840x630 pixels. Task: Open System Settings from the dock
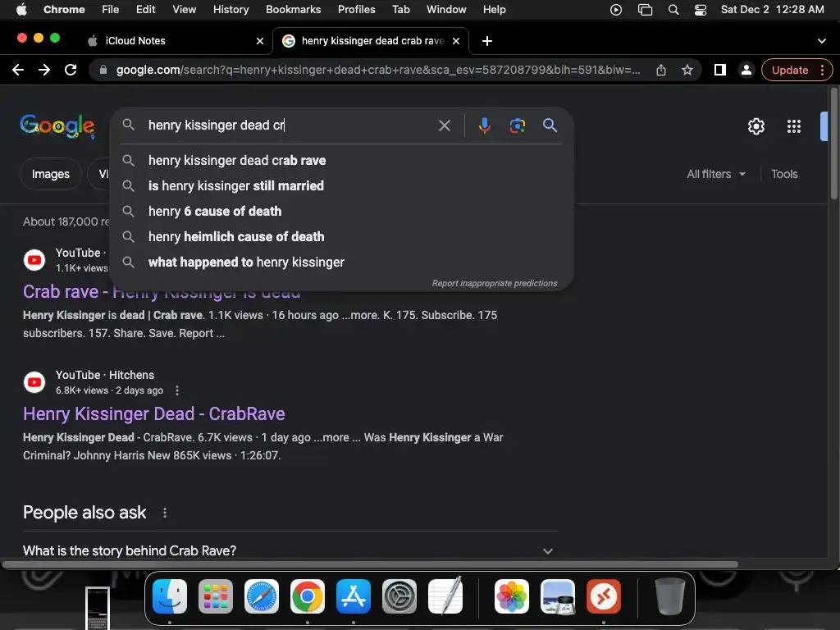tap(399, 596)
